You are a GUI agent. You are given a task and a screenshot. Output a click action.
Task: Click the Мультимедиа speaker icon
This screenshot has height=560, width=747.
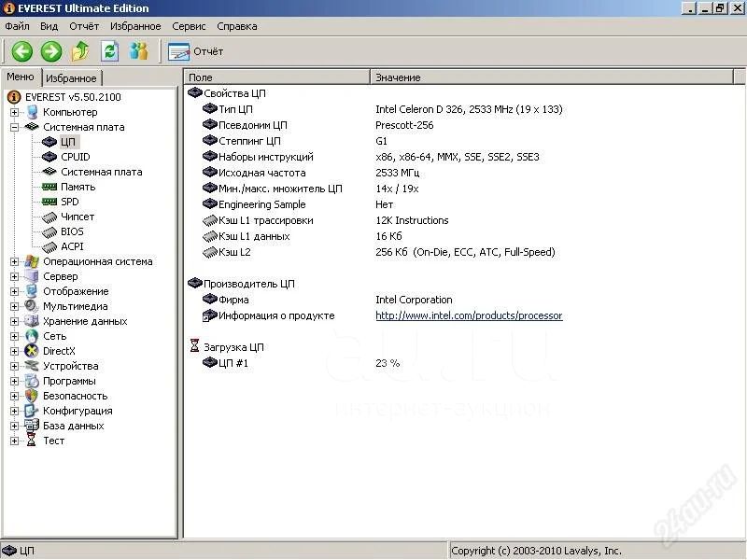32,306
